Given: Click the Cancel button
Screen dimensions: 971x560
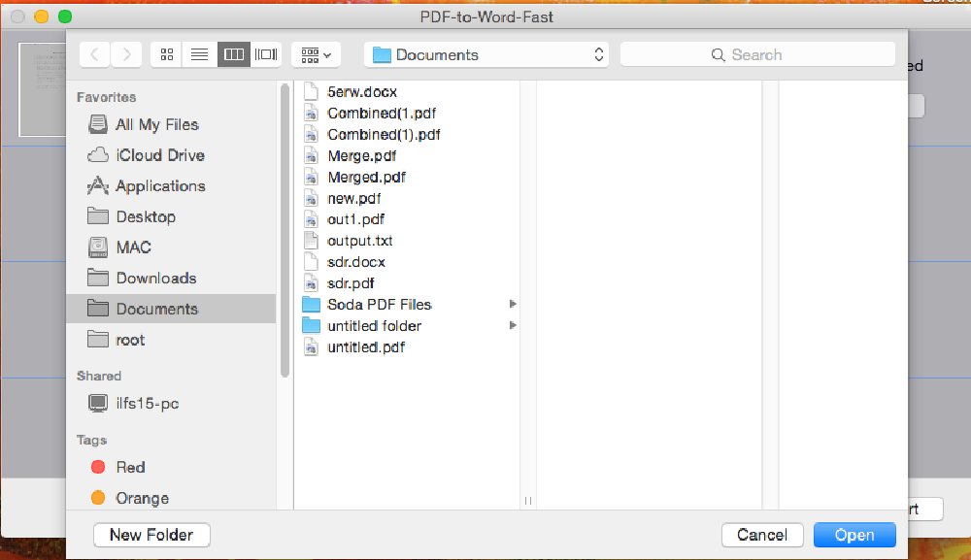Looking at the screenshot, I should [x=762, y=535].
